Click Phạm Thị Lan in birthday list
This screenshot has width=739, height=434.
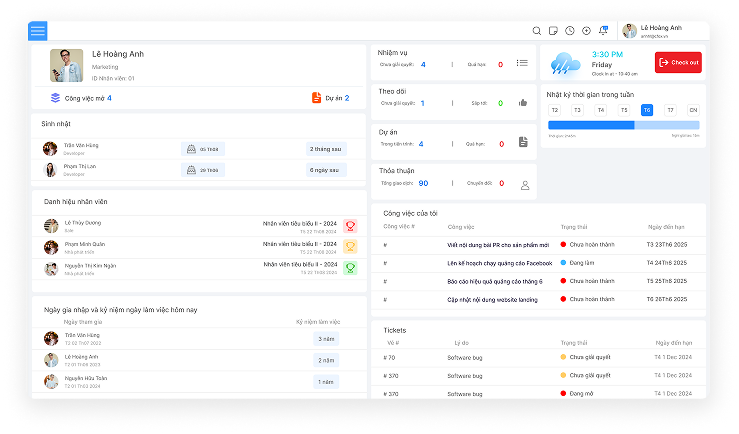point(80,166)
